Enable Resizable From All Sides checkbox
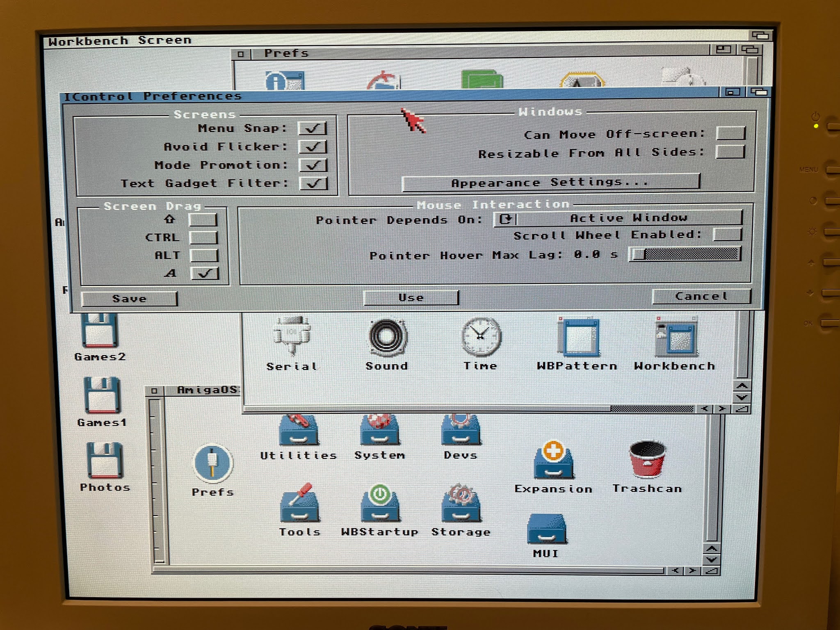Screen dimensions: 840x630 (x=730, y=152)
